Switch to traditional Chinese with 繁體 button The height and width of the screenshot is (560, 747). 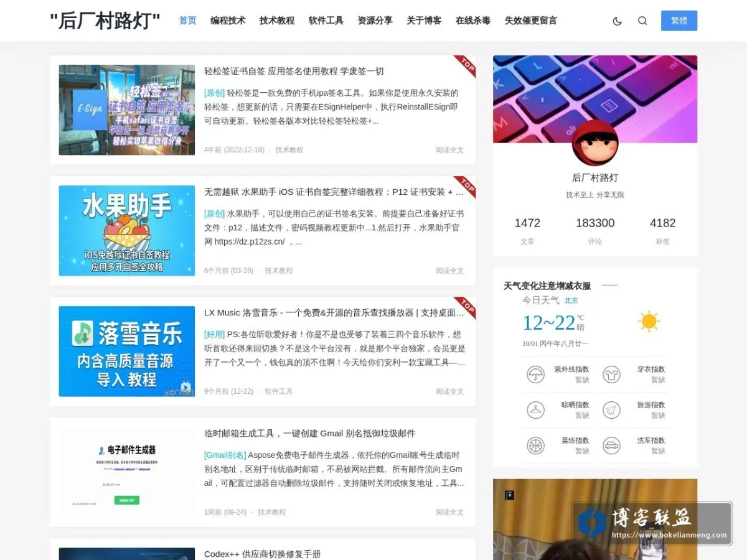pyautogui.click(x=679, y=21)
